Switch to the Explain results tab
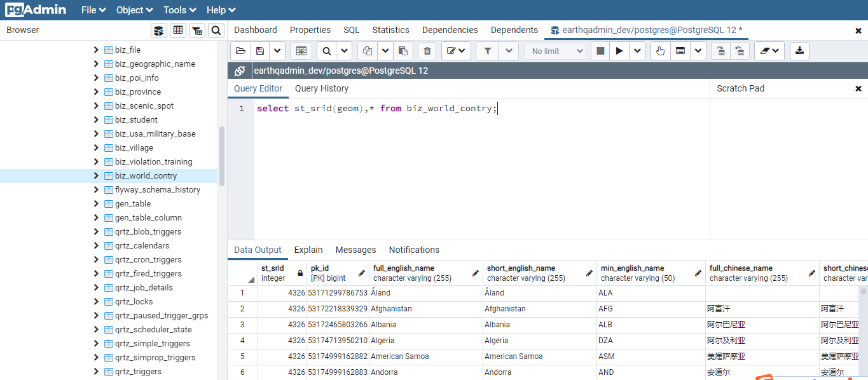This screenshot has width=868, height=380. pyautogui.click(x=308, y=250)
